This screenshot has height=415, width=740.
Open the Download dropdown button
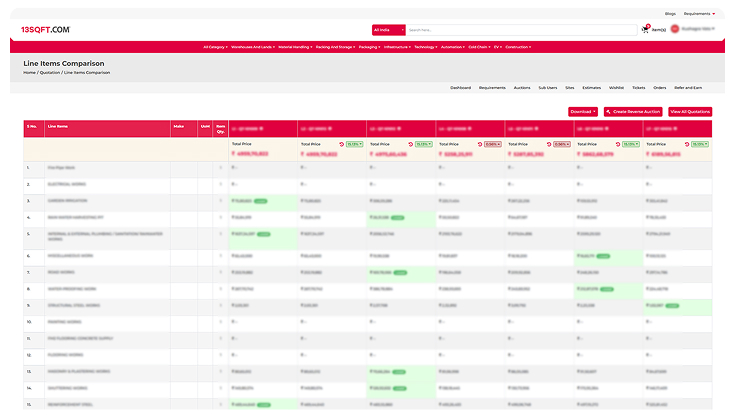[583, 112]
